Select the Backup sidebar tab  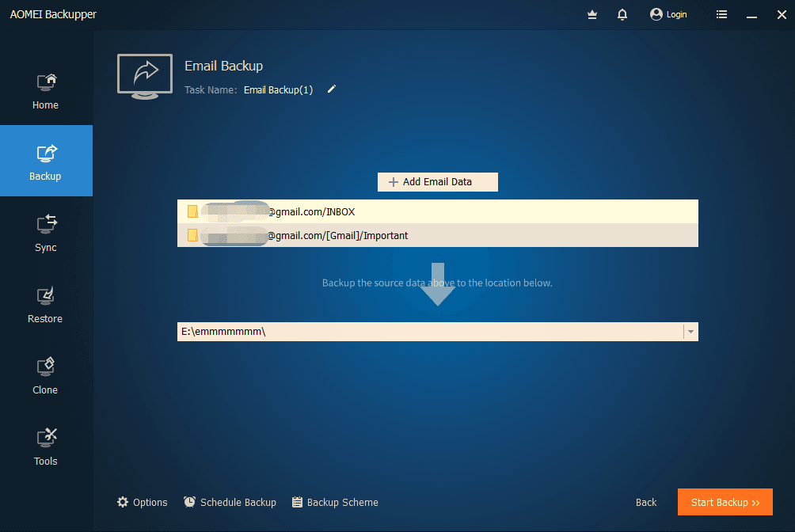(x=46, y=161)
